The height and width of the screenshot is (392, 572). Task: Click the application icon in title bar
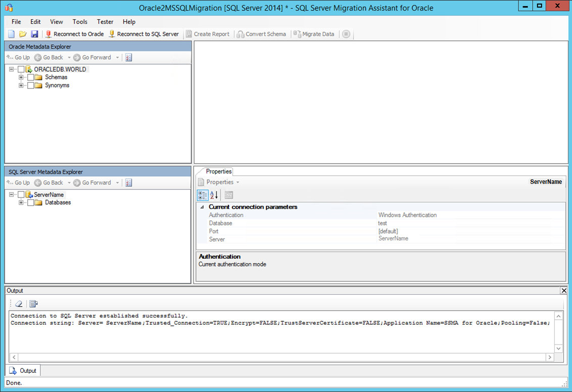[x=9, y=8]
